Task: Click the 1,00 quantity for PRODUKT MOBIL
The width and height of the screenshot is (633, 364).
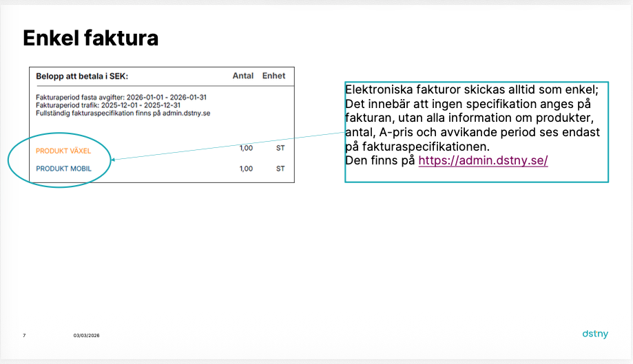Action: click(x=246, y=169)
